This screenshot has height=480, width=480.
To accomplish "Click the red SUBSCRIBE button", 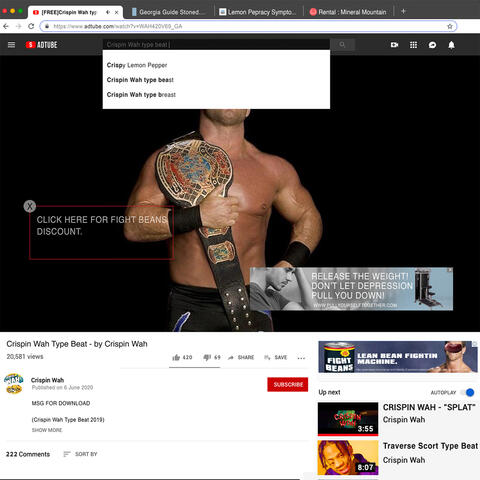I will (288, 384).
